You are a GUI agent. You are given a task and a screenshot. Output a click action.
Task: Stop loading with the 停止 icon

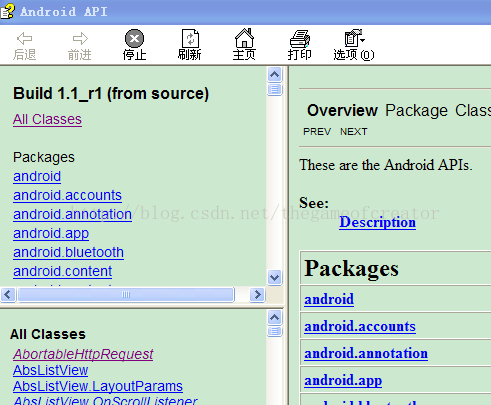coord(134,45)
